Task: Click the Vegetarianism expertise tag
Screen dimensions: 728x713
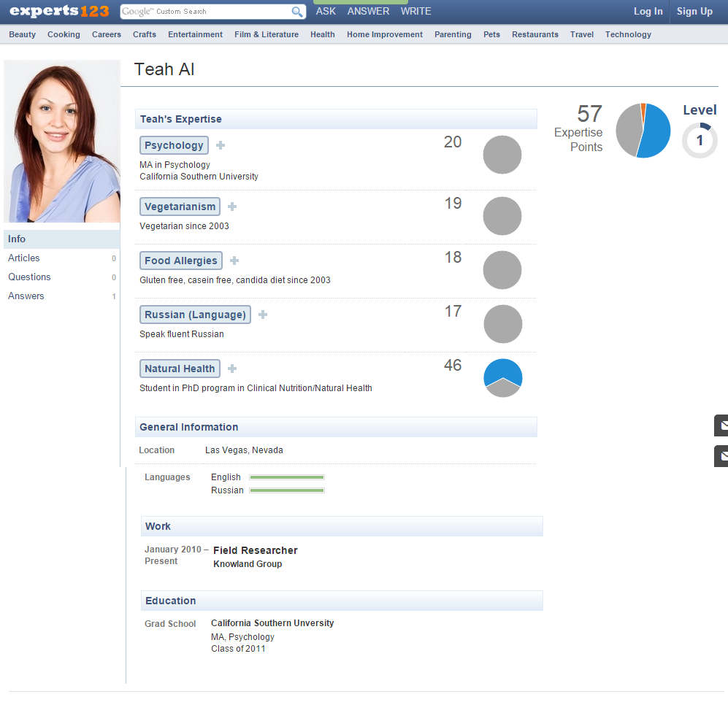Action: click(180, 207)
